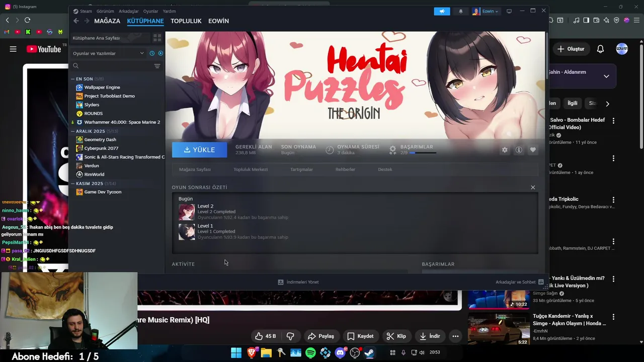
Task: Open Oyunlar ve Yazılımlar filter dropdown
Action: 108,53
